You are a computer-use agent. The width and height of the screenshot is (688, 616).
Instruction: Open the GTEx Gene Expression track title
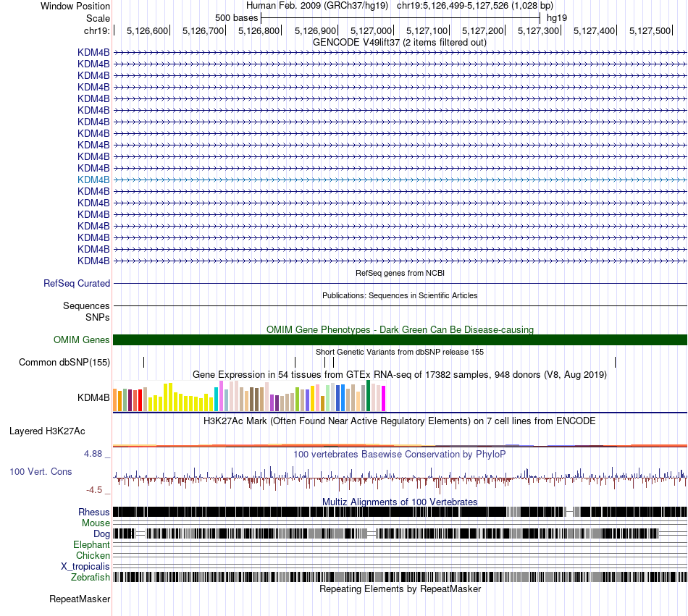coord(400,375)
